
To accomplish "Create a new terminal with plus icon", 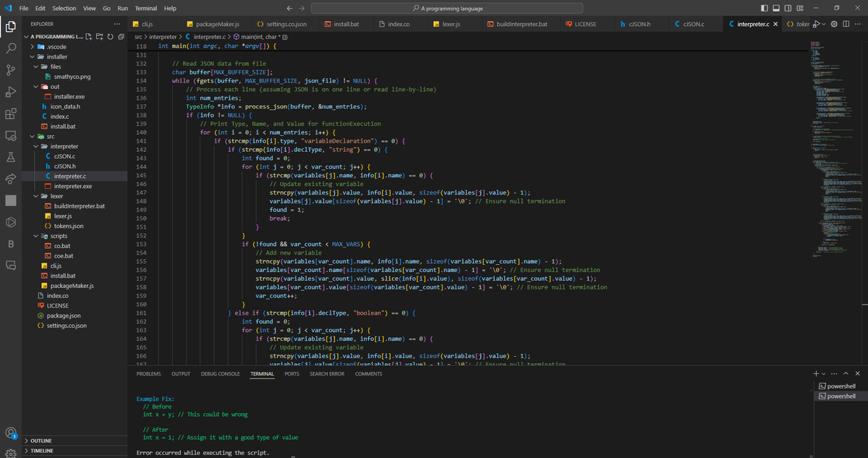I will pyautogui.click(x=816, y=373).
